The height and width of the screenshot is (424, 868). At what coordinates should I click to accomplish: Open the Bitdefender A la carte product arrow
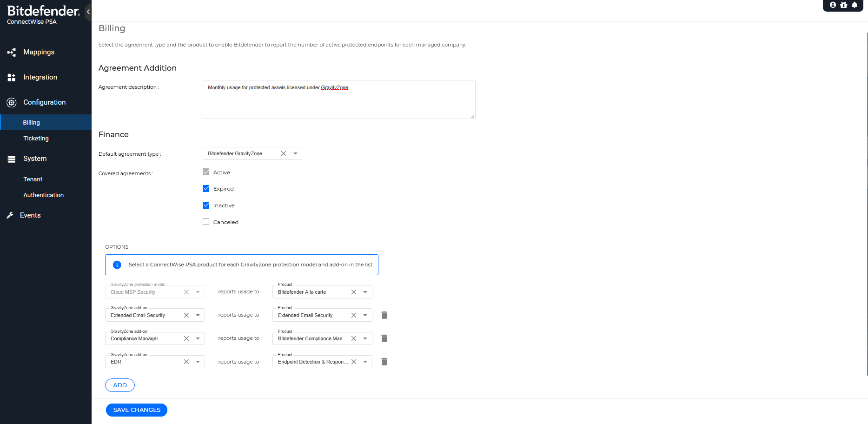click(x=365, y=292)
